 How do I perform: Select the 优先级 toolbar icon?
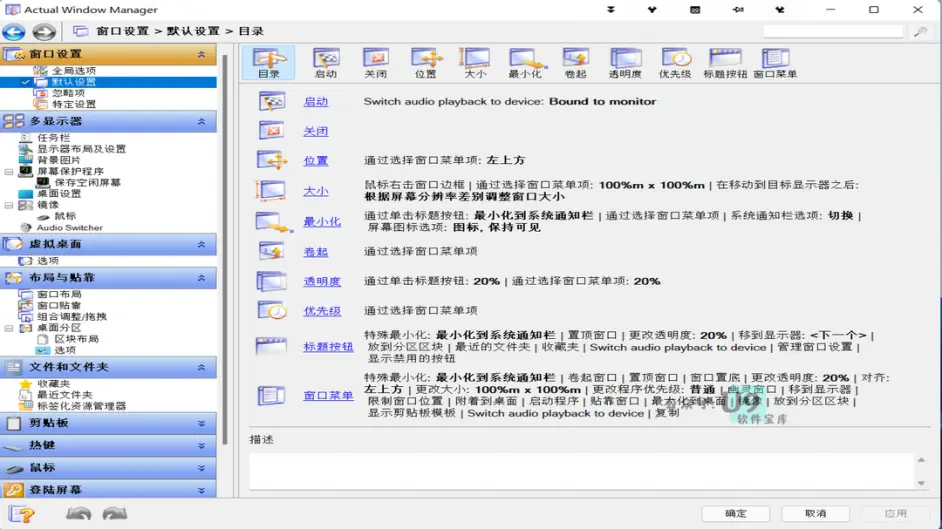675,62
